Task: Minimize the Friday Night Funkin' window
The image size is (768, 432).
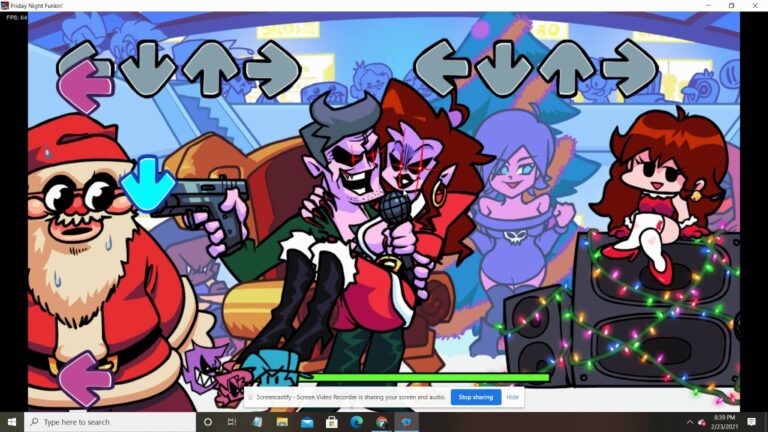Action: click(x=708, y=5)
